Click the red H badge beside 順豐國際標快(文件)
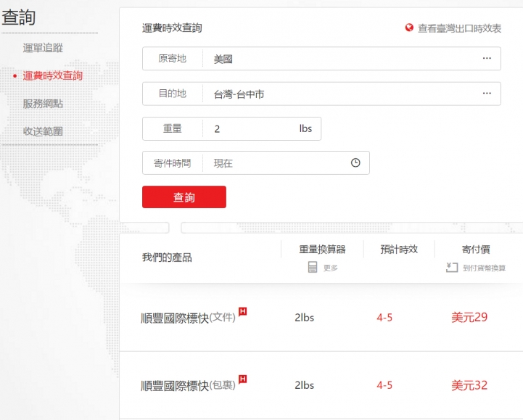Screen dimensions: 523x420 [243, 312]
